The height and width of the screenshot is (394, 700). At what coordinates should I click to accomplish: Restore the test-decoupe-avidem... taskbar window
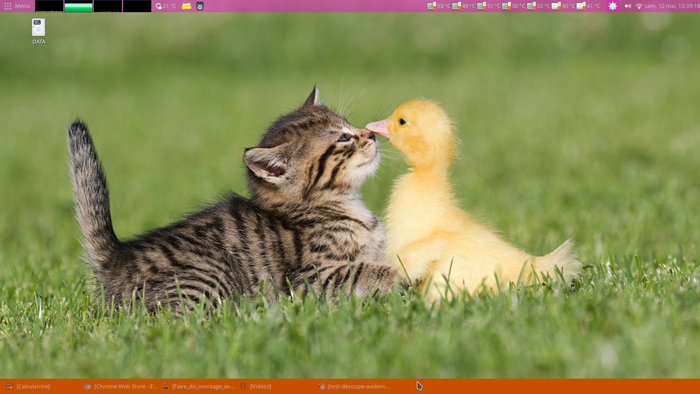(354, 386)
